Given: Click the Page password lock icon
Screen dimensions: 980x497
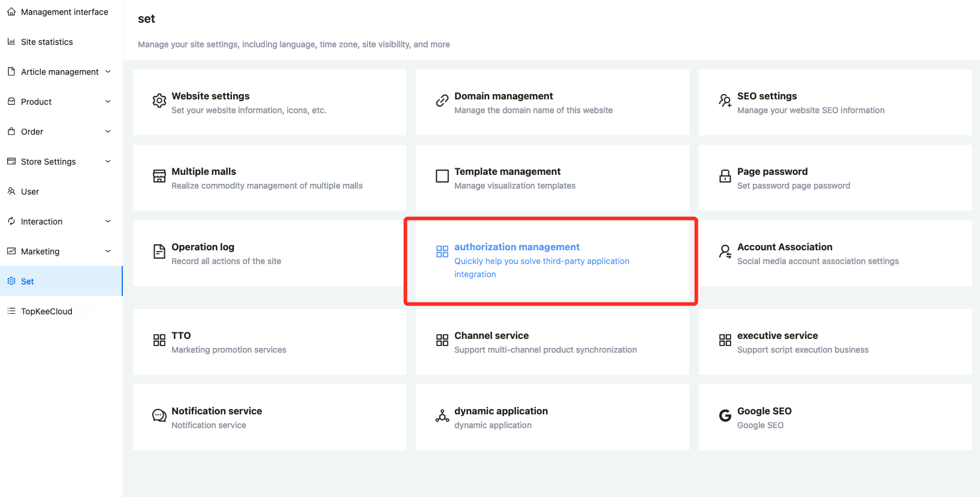Looking at the screenshot, I should point(725,176).
